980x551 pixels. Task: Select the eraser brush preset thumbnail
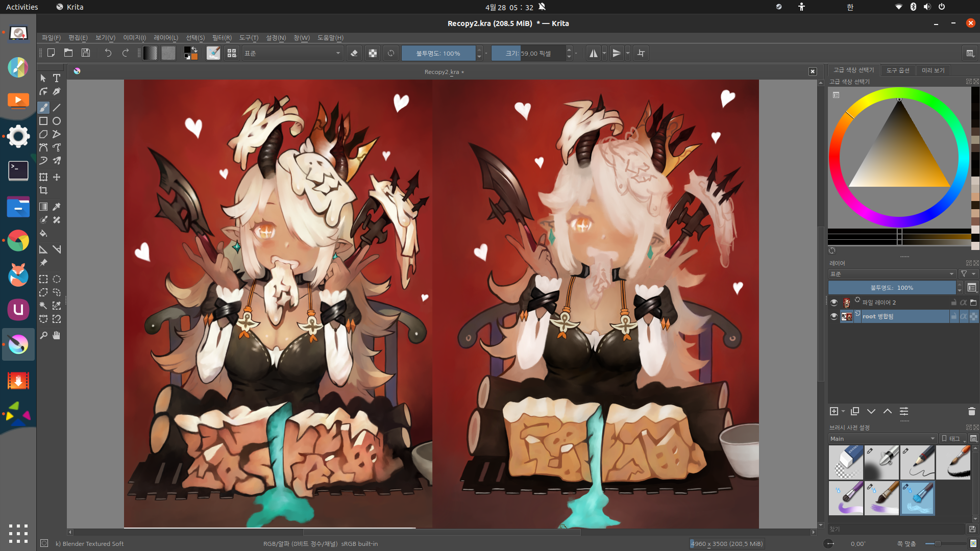click(x=846, y=462)
